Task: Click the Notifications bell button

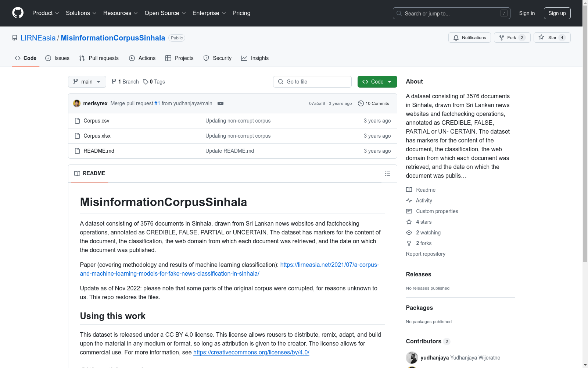Action: click(x=469, y=38)
